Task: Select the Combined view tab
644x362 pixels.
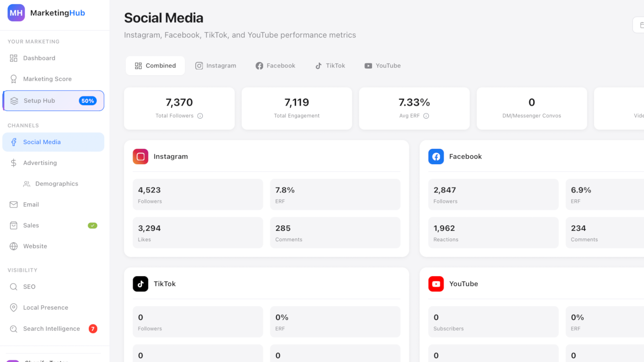Action: (x=155, y=66)
